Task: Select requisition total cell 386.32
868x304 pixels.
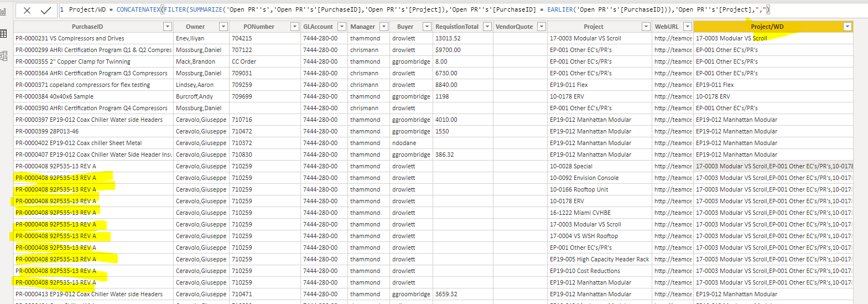Action: pos(462,154)
